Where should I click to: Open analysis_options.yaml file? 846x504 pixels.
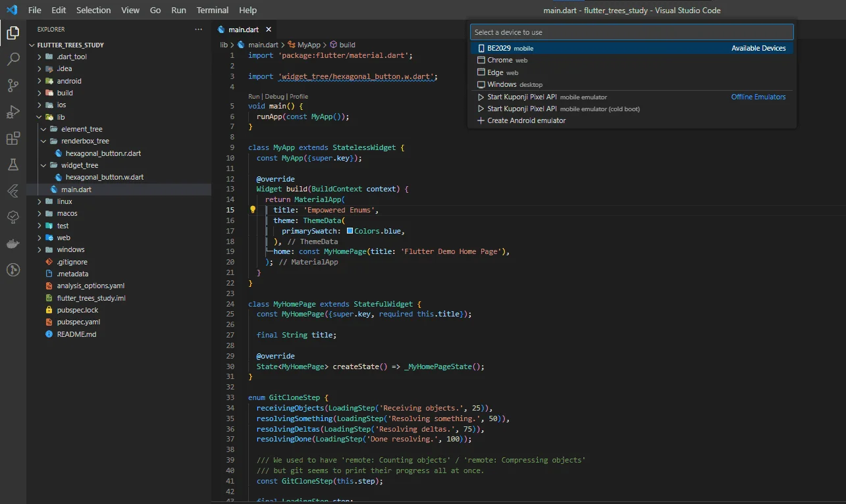point(91,286)
